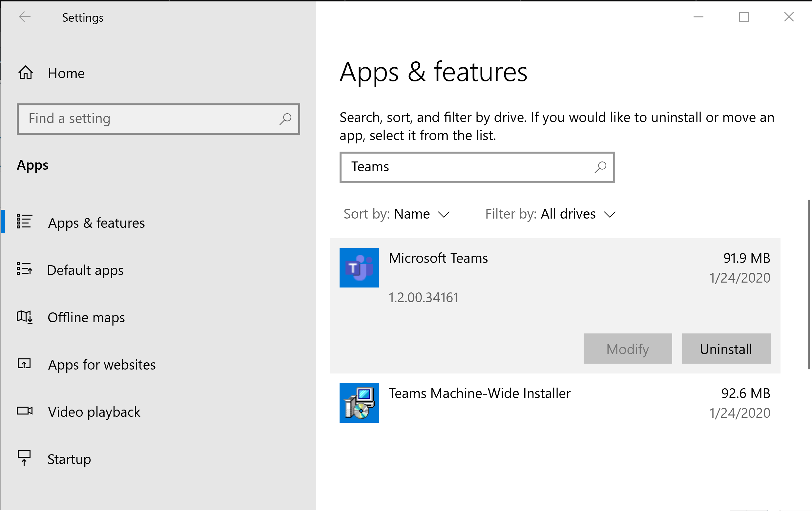Click the Startup sidebar icon
812x511 pixels.
[x=24, y=458]
